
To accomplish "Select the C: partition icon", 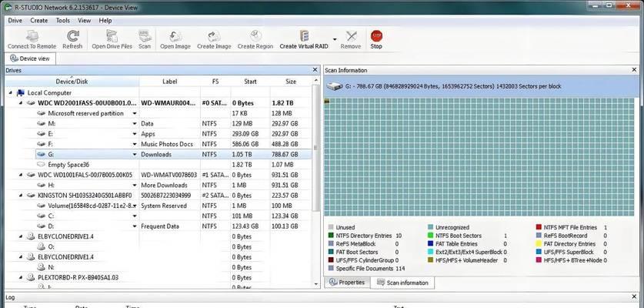I will [41, 216].
